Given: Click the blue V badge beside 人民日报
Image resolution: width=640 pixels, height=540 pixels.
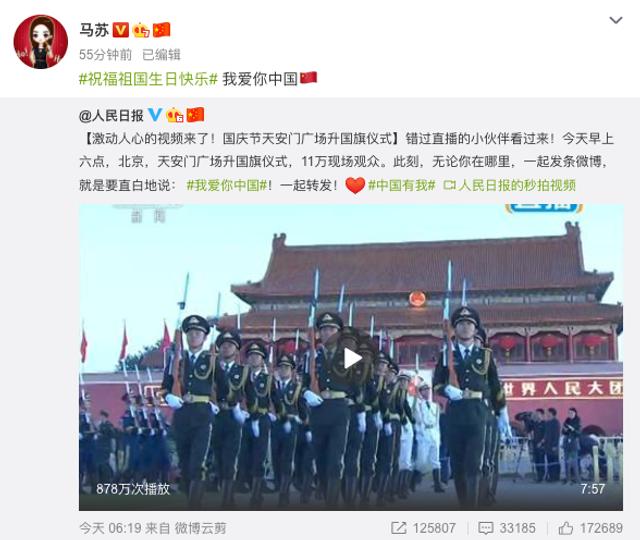Looking at the screenshot, I should tap(155, 115).
